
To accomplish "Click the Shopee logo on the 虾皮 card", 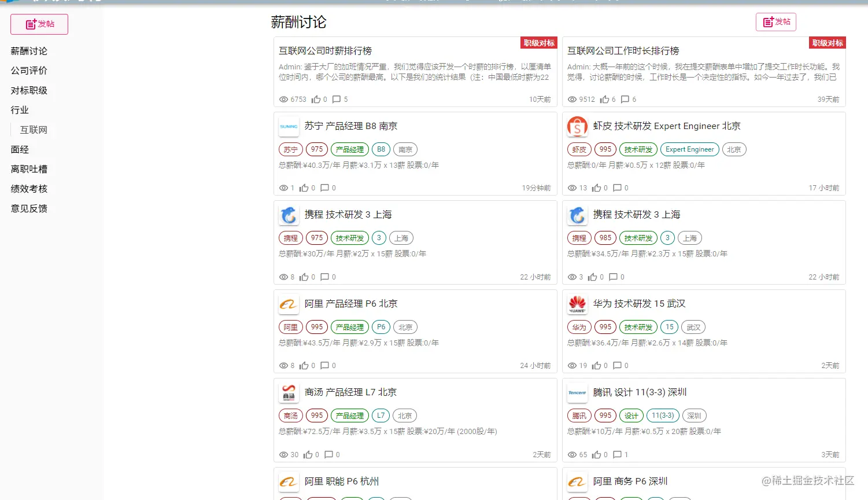I will (x=577, y=126).
